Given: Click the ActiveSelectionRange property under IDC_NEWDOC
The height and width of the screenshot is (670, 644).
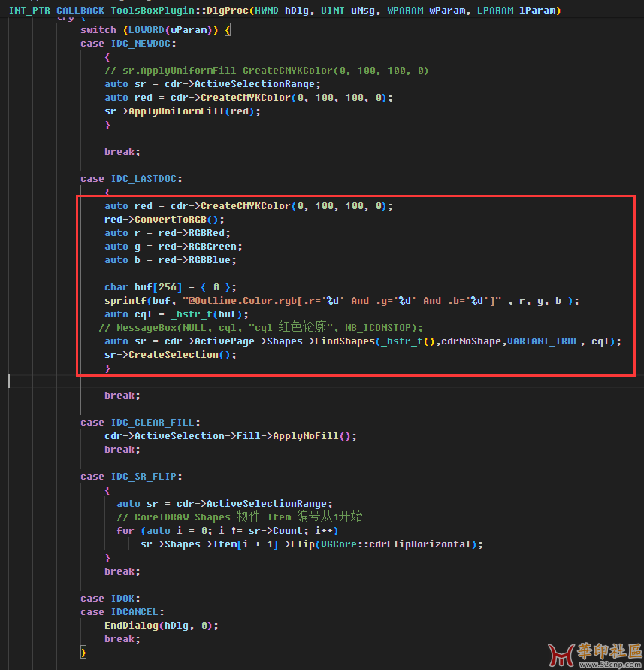Looking at the screenshot, I should tap(254, 84).
